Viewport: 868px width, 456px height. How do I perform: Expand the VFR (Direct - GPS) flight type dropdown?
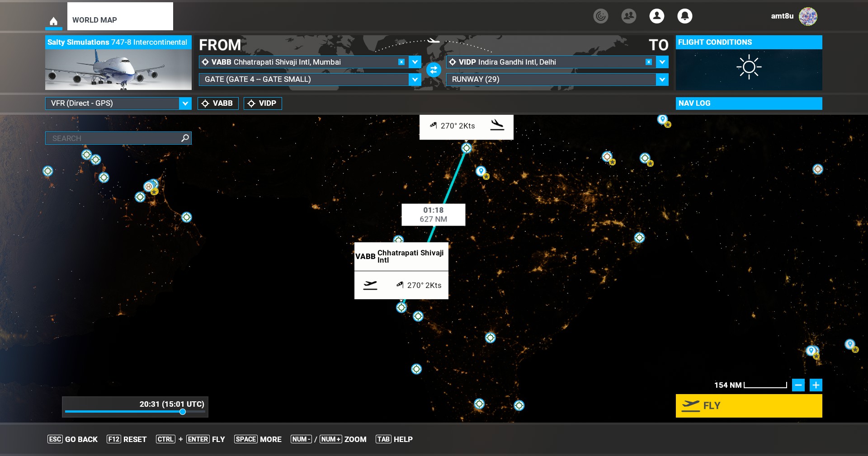coord(184,103)
